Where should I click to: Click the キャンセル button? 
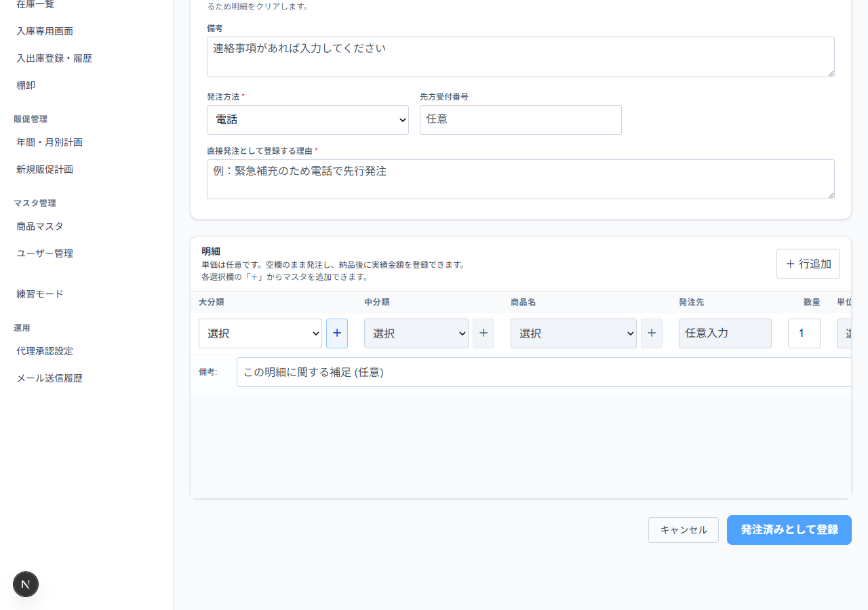coord(684,530)
